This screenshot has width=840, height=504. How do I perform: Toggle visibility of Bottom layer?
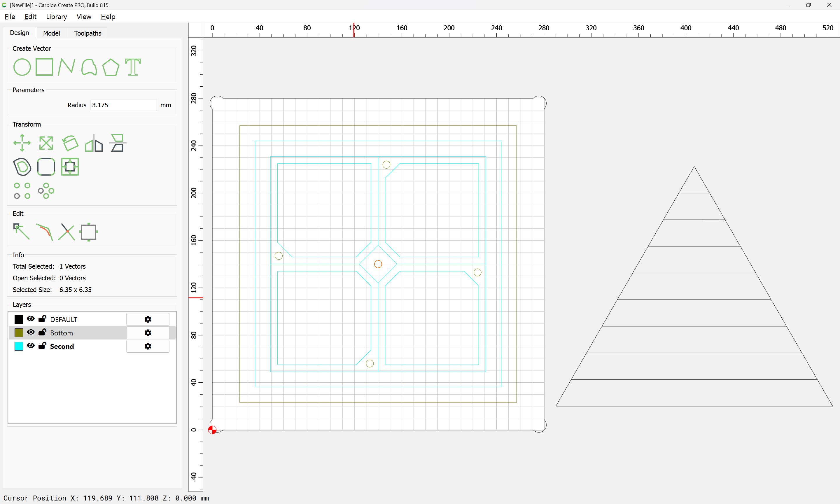pos(31,332)
